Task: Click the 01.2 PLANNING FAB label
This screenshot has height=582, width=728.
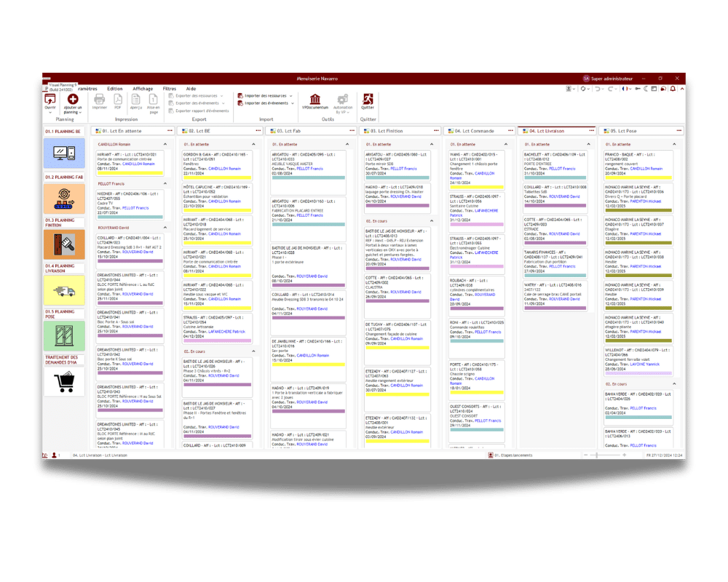Action: click(x=64, y=178)
